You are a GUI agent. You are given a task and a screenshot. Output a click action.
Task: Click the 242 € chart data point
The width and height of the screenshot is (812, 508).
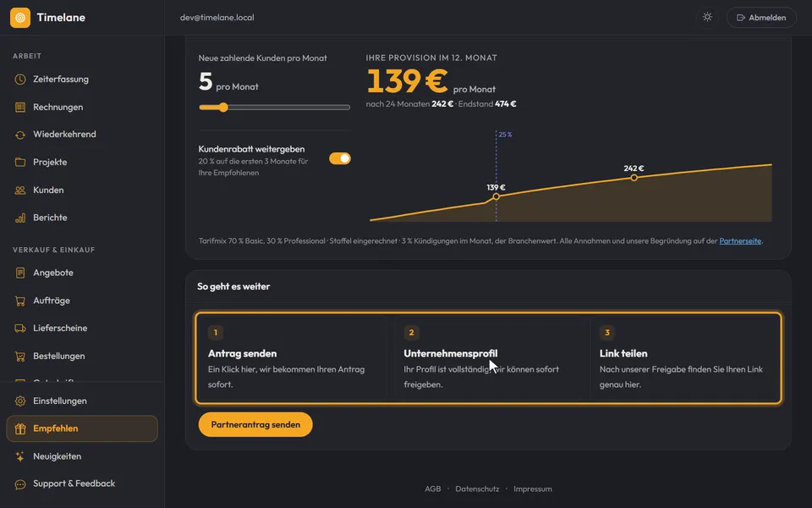(634, 178)
